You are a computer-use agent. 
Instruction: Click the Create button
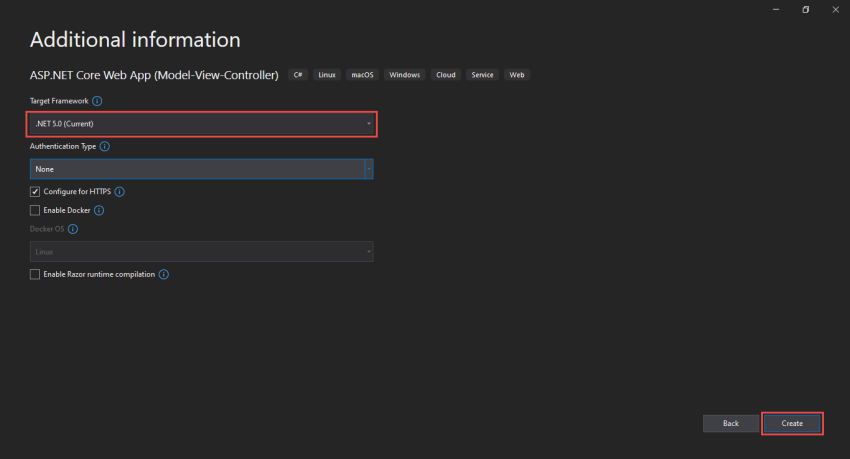pyautogui.click(x=792, y=423)
